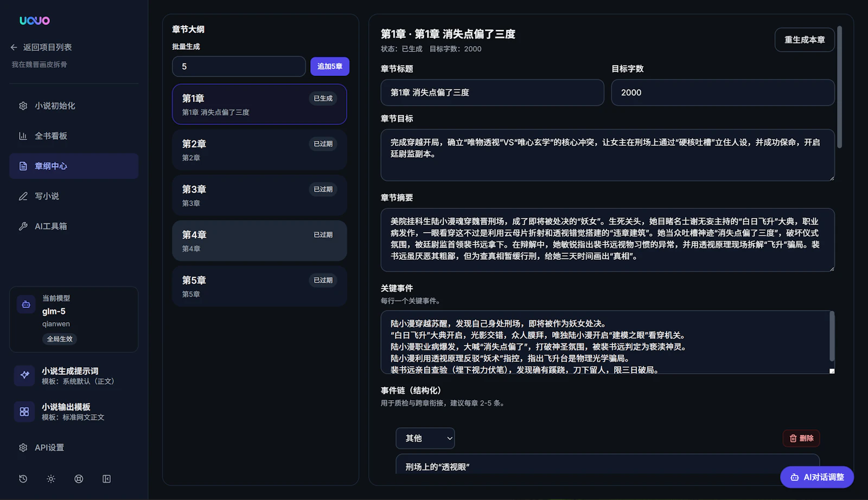Open API设置 page
This screenshot has width=868, height=500.
[74, 447]
